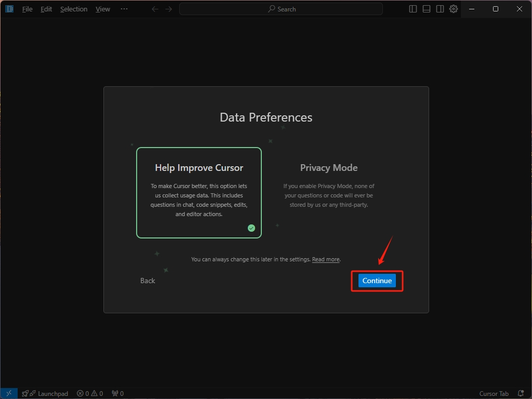Screen dimensions: 532x399
Task: Minimize the Cursor window
Action: pyautogui.click(x=472, y=9)
